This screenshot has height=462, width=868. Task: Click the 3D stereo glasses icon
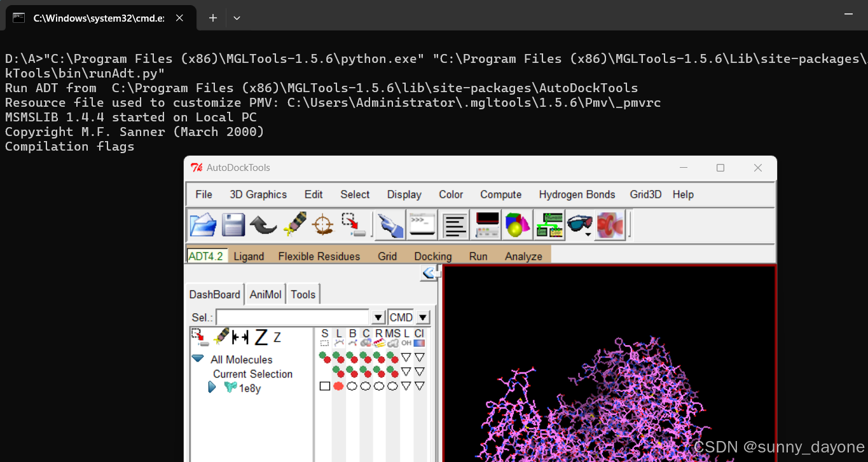(x=579, y=225)
